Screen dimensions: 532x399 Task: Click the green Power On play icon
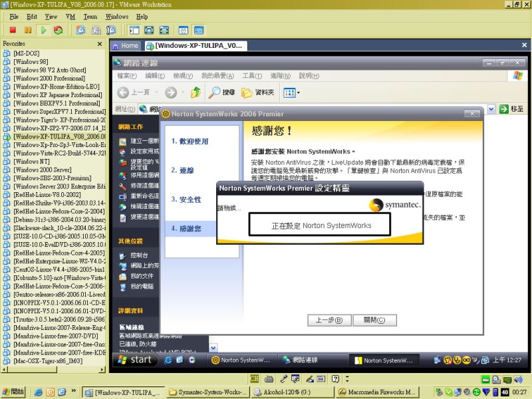(43, 30)
